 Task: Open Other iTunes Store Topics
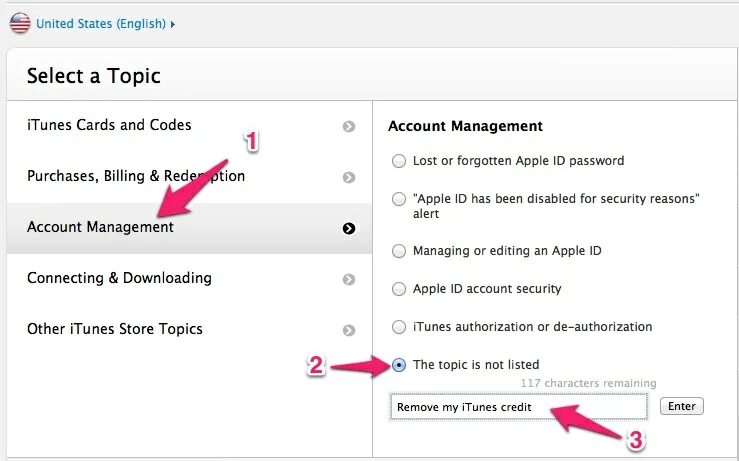tap(189, 330)
